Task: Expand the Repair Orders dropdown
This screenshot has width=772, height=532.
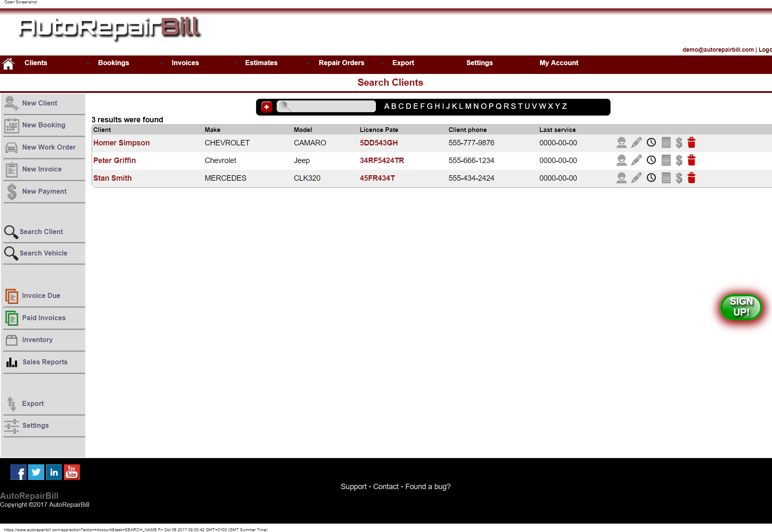Action: [382, 63]
